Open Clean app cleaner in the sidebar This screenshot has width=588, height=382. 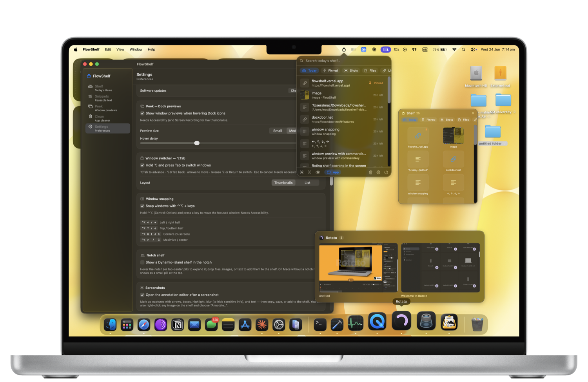tap(107, 118)
